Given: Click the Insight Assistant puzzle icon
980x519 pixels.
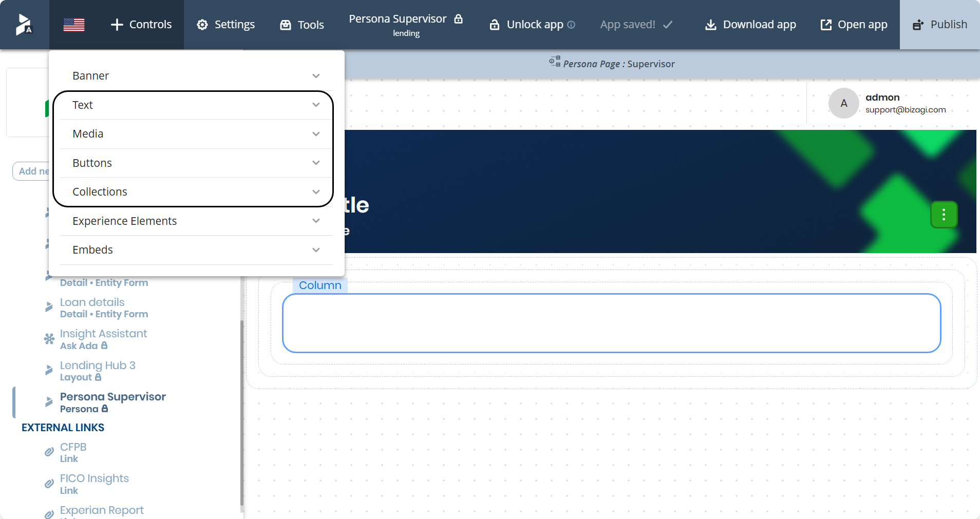Looking at the screenshot, I should point(49,339).
